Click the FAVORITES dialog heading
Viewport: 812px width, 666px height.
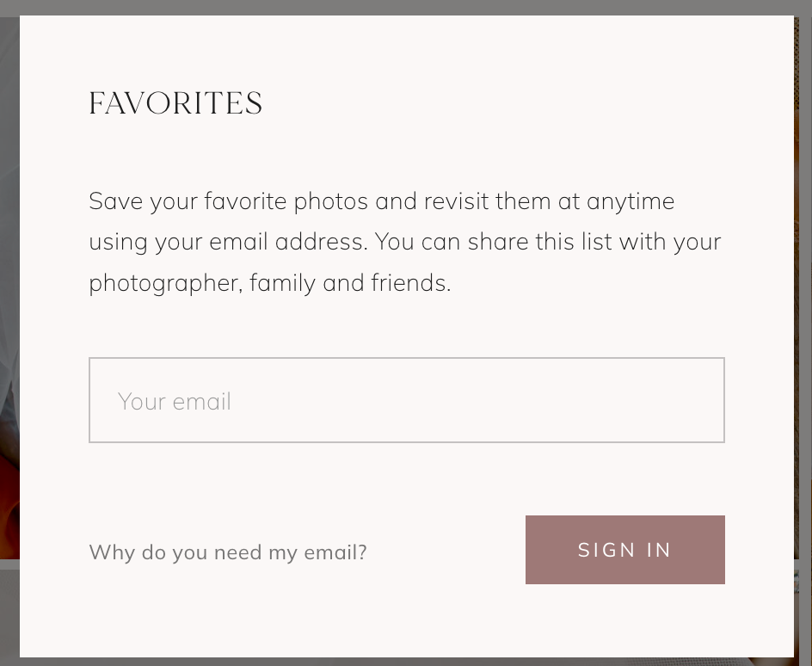click(x=175, y=102)
